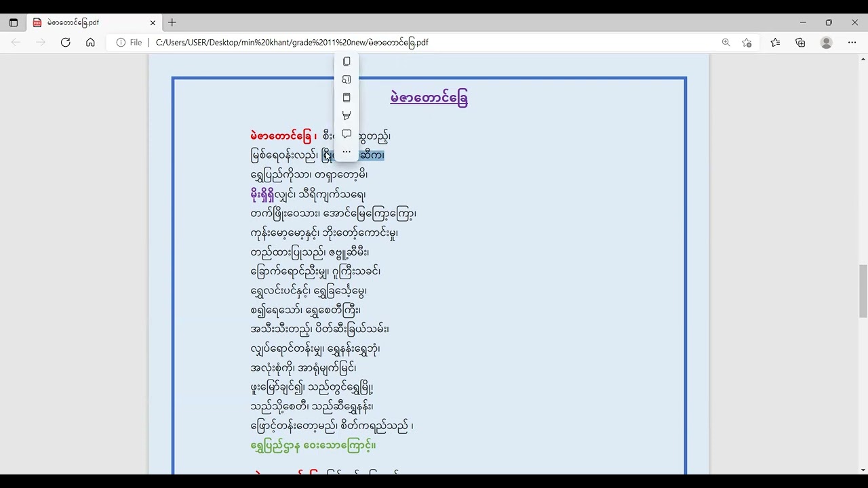Open more options in floating selection toolbar
The width and height of the screenshot is (868, 488).
347,152
